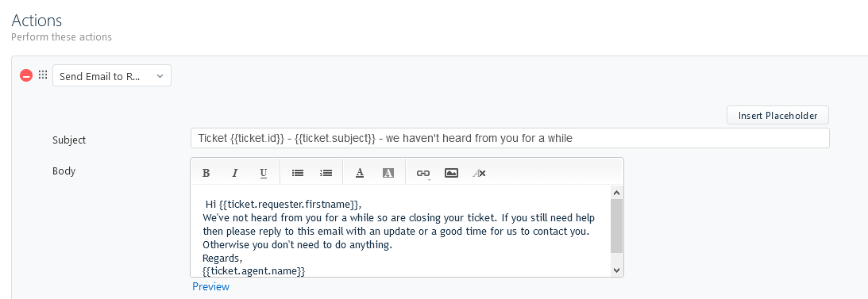Apply italic formatting in editor toolbar
868x299 pixels.
pos(235,173)
